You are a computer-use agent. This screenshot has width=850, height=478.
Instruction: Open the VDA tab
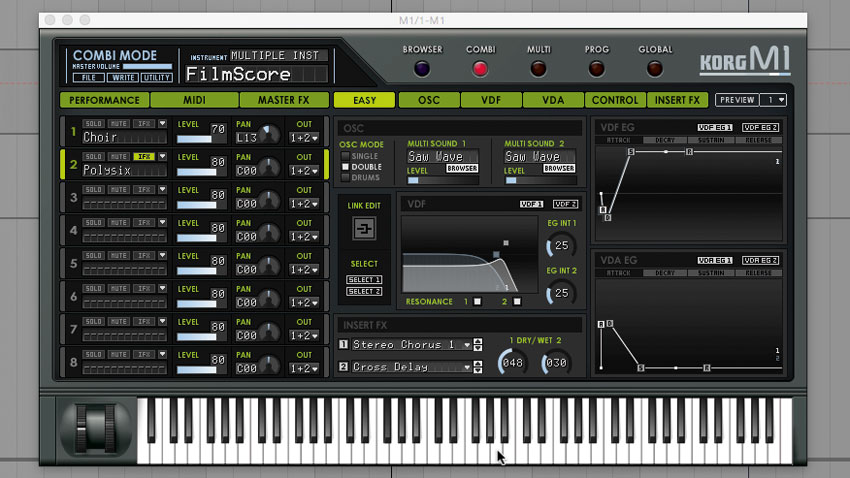(x=553, y=100)
